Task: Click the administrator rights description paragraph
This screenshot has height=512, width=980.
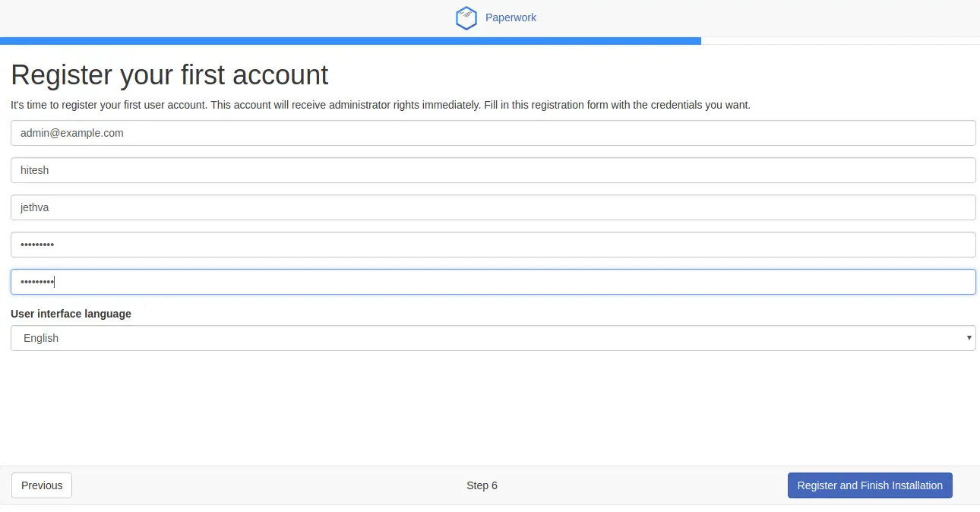Action: 380,105
